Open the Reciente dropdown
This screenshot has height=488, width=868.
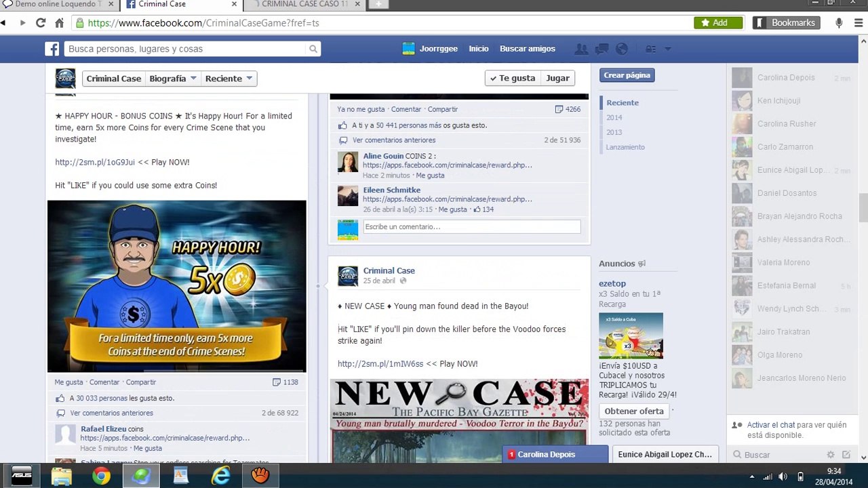click(x=229, y=79)
